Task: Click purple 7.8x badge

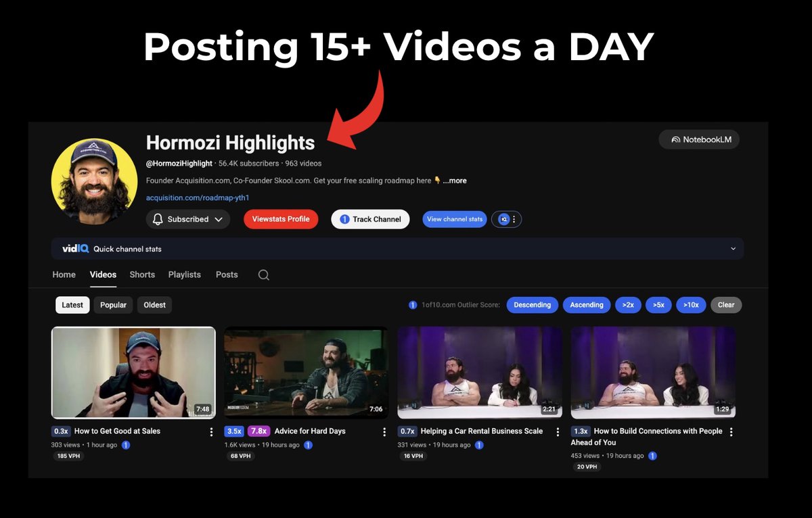Action: click(258, 431)
